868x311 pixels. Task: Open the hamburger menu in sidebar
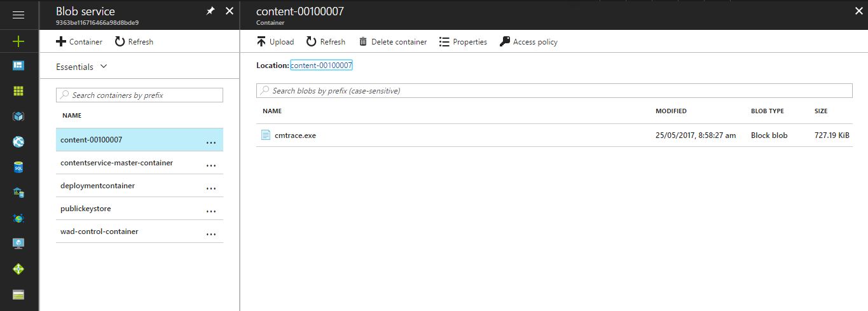click(x=18, y=15)
